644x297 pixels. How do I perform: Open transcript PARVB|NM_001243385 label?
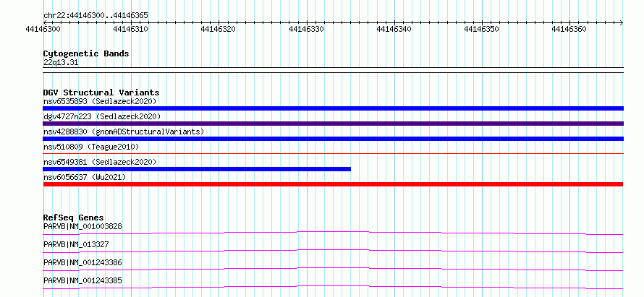82,280
